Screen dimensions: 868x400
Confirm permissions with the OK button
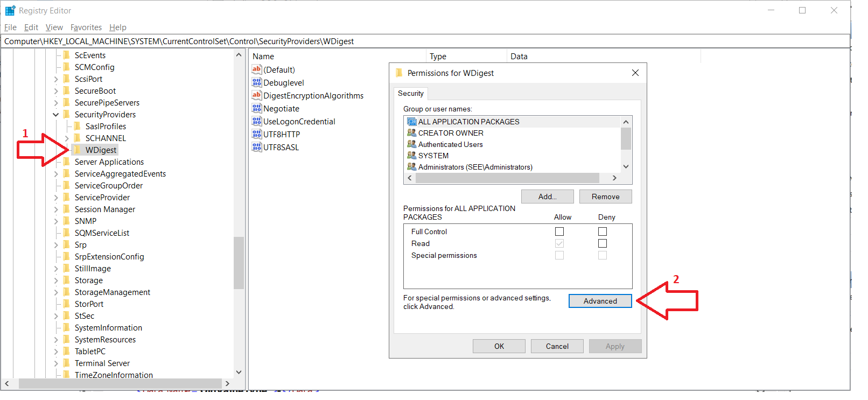pyautogui.click(x=499, y=346)
